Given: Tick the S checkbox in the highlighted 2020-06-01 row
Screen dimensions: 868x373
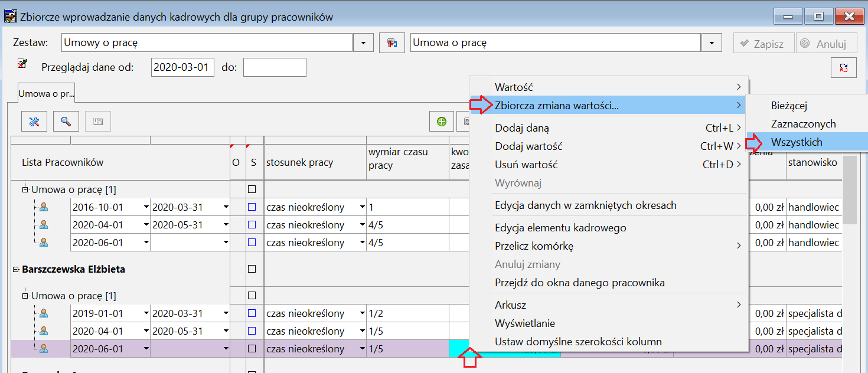Looking at the screenshot, I should point(252,349).
